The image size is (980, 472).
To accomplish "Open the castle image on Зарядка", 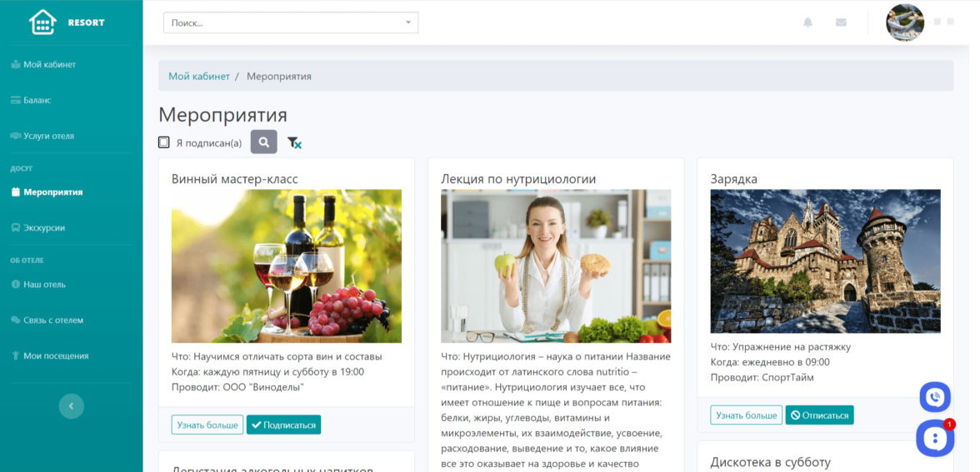I will click(x=825, y=261).
